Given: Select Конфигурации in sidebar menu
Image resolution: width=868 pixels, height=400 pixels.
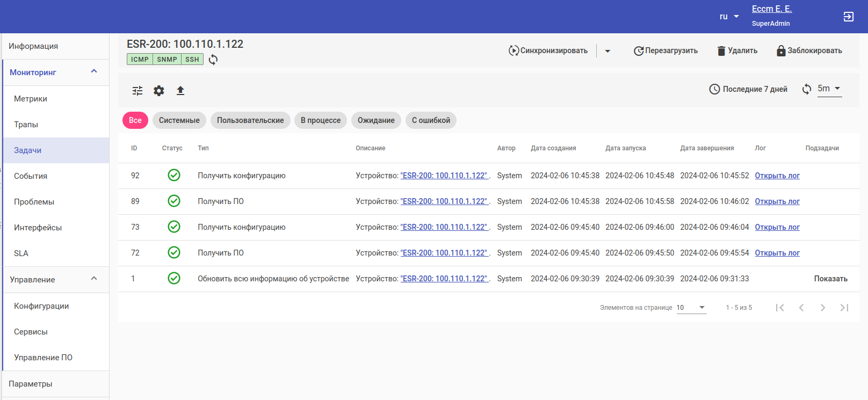Looking at the screenshot, I should point(41,306).
